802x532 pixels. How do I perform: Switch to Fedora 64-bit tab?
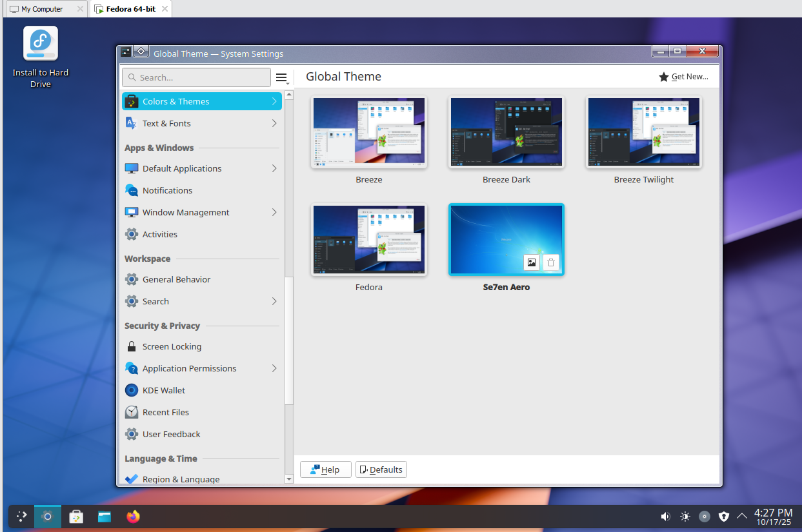pyautogui.click(x=130, y=9)
